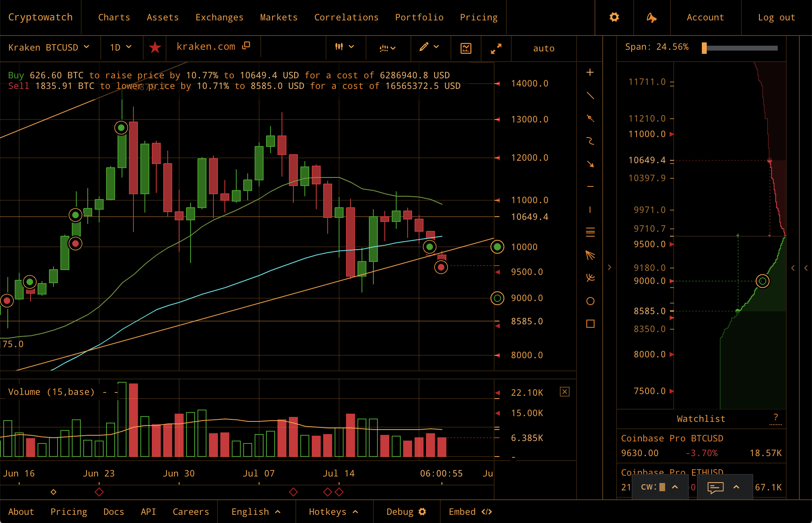812x523 pixels.
Task: Open alerts via the horn icon
Action: click(x=652, y=17)
